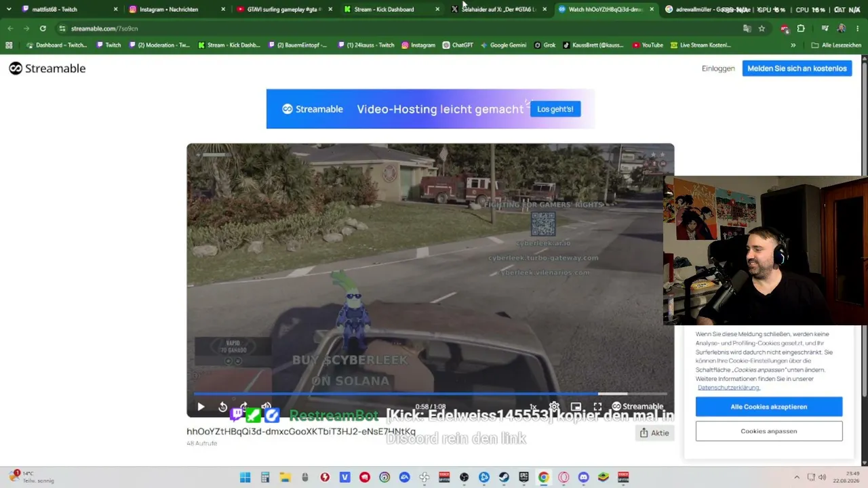Viewport: 868px width, 488px height.
Task: Switch to the Stream - Kick Dashboard tab
Action: pyautogui.click(x=392, y=9)
